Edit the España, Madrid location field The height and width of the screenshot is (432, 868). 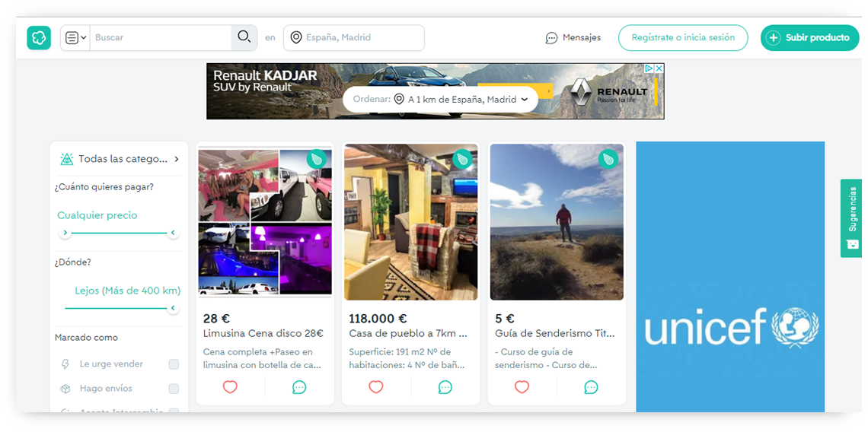(354, 37)
